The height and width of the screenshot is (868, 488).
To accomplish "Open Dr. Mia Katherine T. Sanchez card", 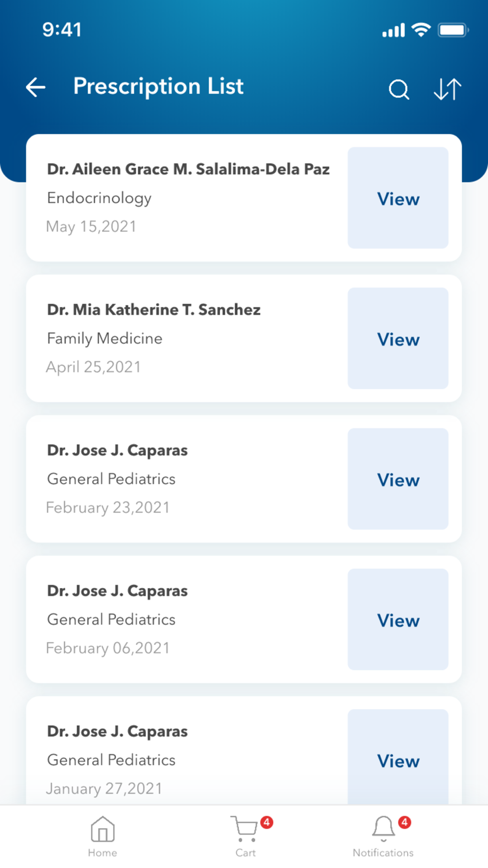I will [154, 310].
